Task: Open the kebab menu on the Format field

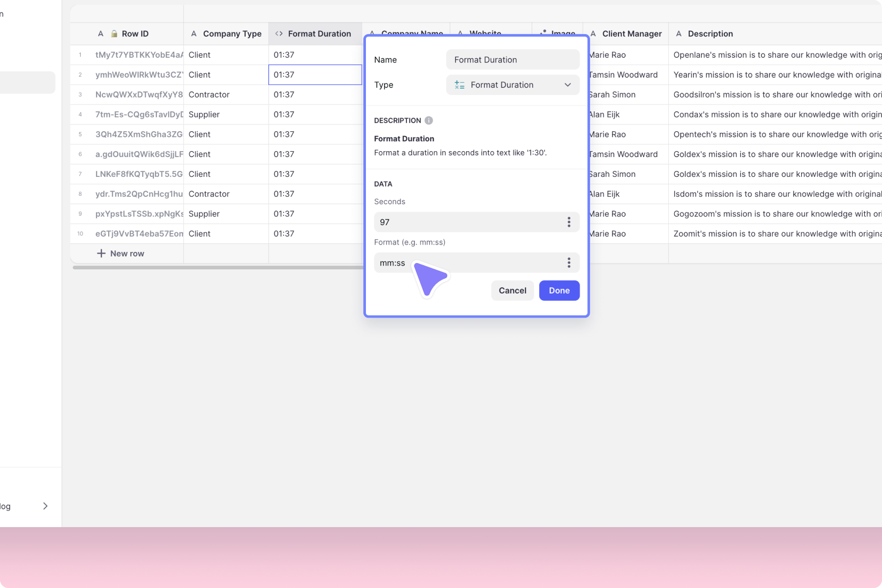Action: tap(569, 262)
